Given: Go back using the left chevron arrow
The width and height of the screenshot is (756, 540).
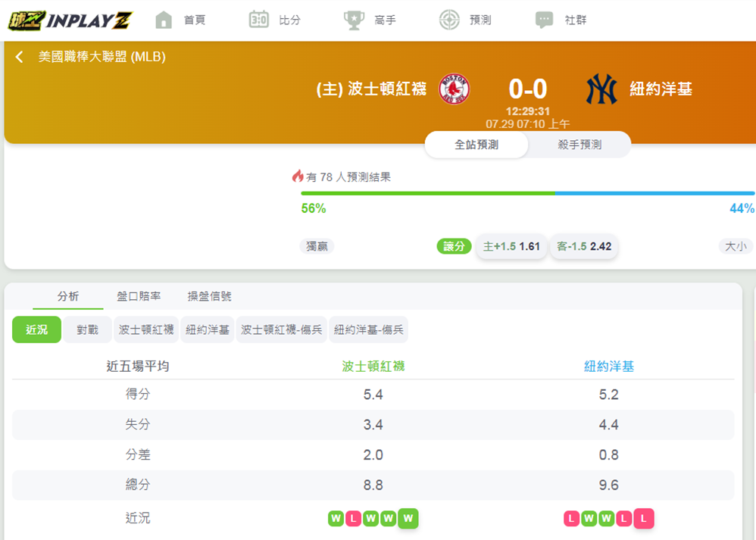Looking at the screenshot, I should (x=19, y=57).
